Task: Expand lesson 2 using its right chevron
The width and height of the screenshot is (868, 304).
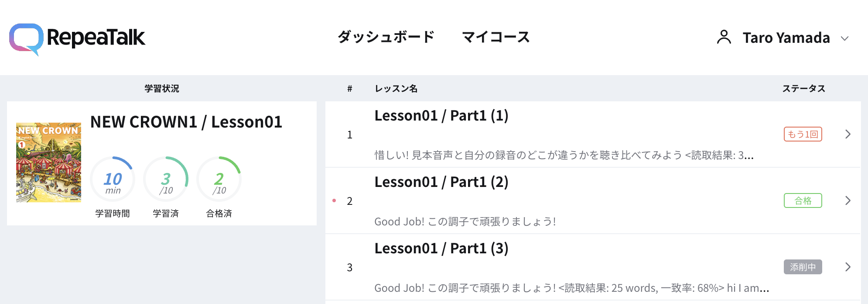Action: 848,200
